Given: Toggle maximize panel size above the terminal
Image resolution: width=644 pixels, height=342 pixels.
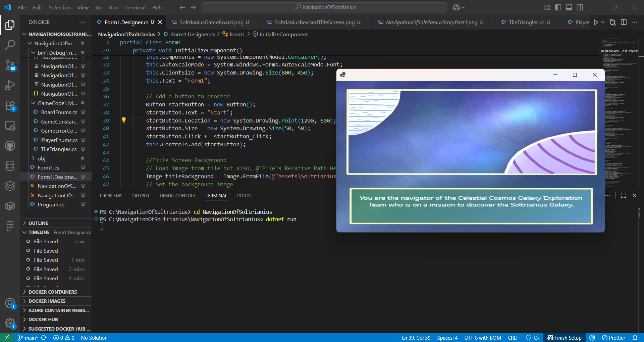Looking at the screenshot, I should [623, 195].
